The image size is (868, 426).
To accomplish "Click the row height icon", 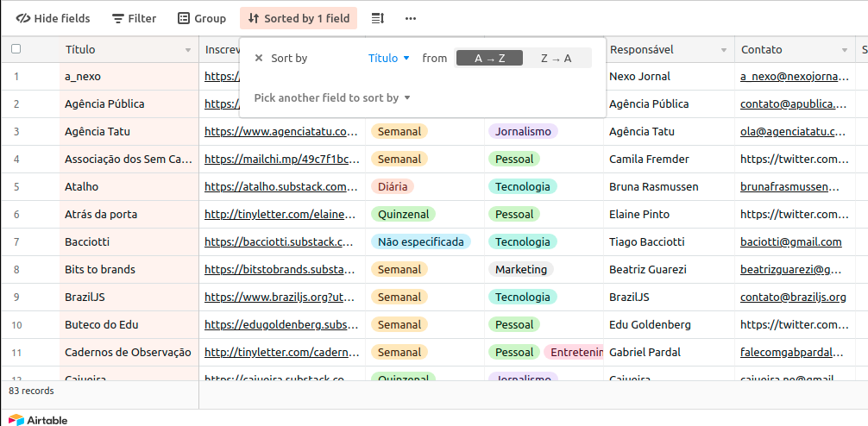I will pyautogui.click(x=378, y=18).
